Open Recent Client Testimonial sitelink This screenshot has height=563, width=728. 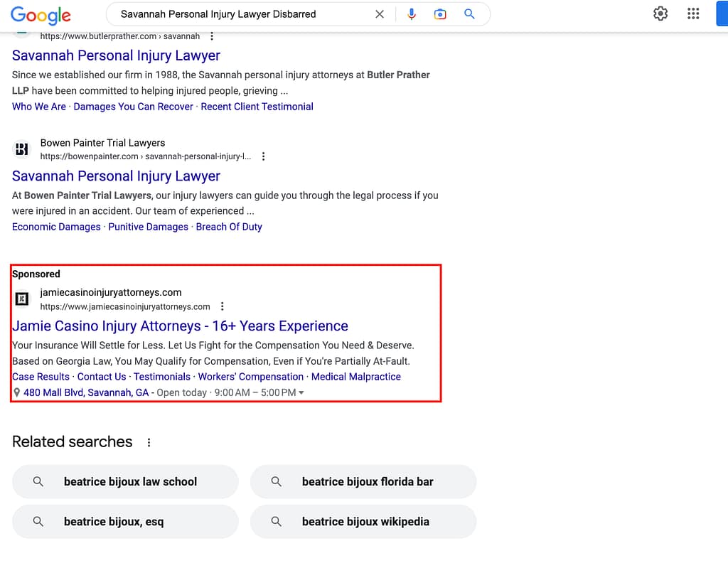[x=257, y=107]
